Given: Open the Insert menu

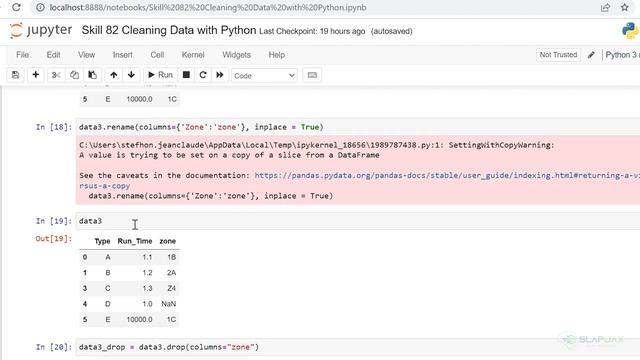Looking at the screenshot, I should coord(122,55).
